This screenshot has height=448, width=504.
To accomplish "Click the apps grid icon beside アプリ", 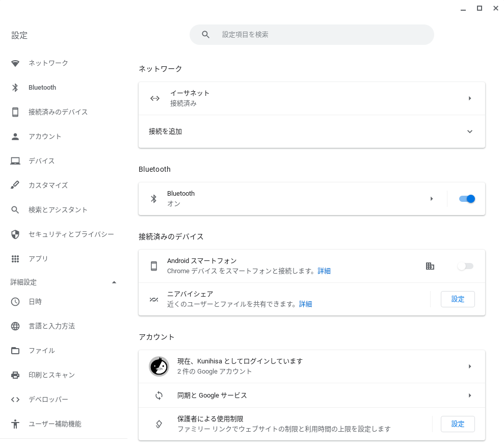I will click(x=15, y=259).
